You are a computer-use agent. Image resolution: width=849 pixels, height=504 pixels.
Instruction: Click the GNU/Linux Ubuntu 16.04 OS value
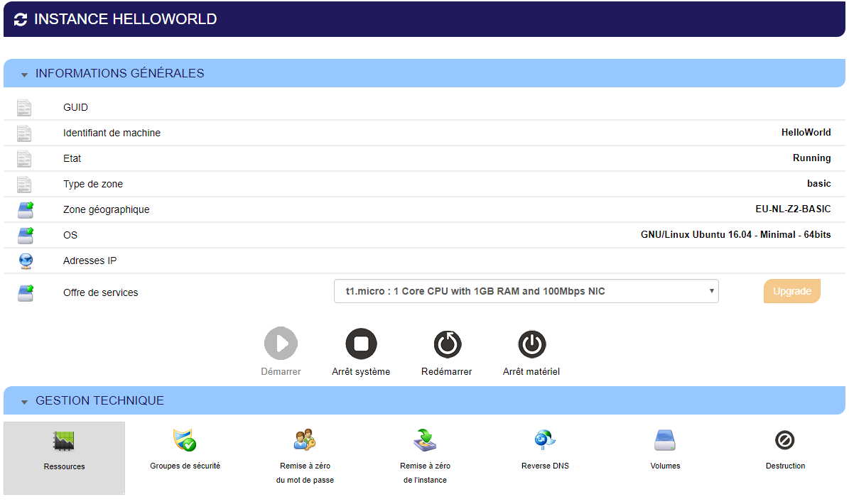coord(735,235)
